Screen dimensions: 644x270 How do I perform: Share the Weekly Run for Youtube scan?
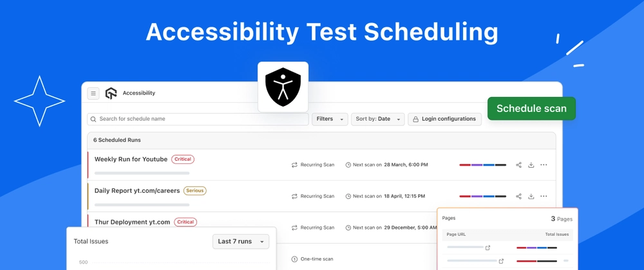click(x=518, y=165)
